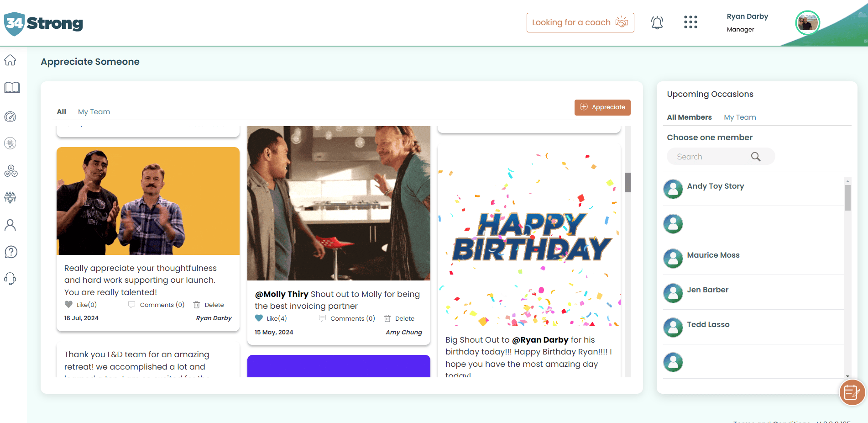Open the apps grid menu
This screenshot has width=868, height=423.
point(690,22)
